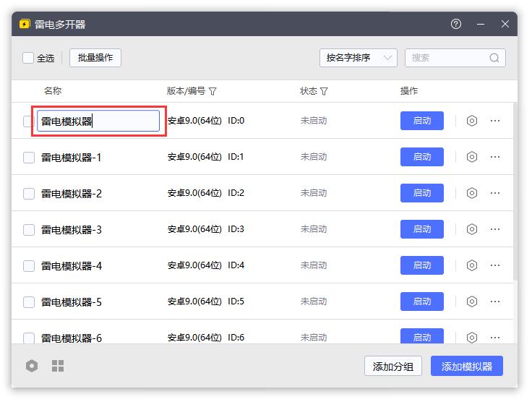Open settings for 雷电模拟器-3 row

(471, 229)
